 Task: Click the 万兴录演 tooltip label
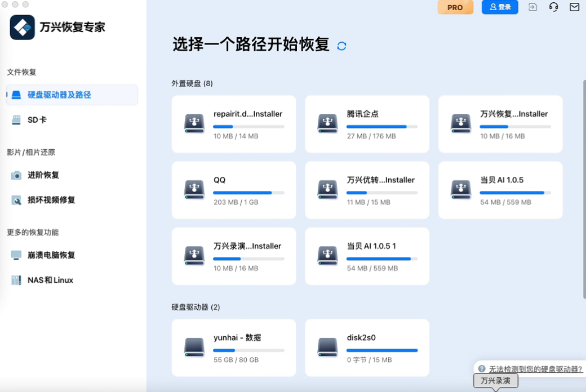[495, 381]
